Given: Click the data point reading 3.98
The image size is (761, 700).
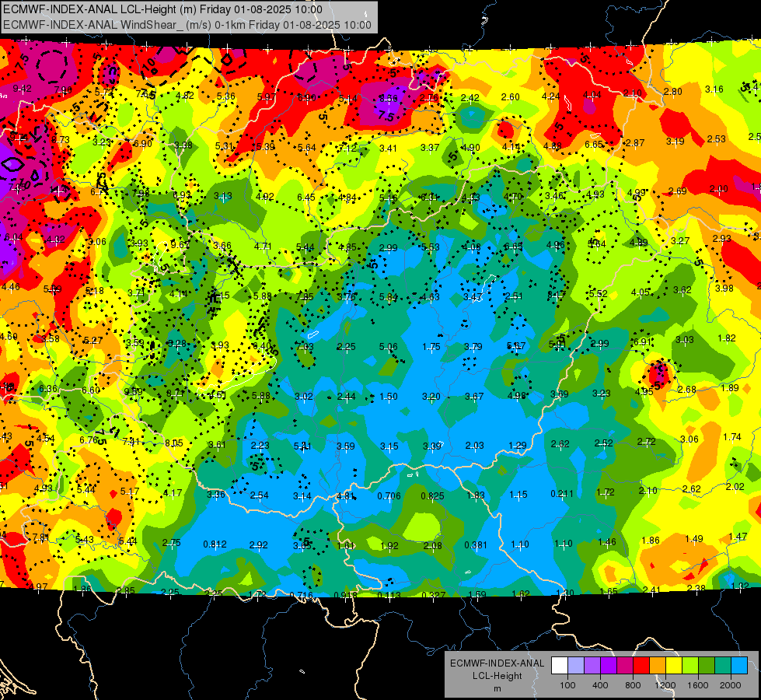Looking at the screenshot, I should [x=724, y=288].
